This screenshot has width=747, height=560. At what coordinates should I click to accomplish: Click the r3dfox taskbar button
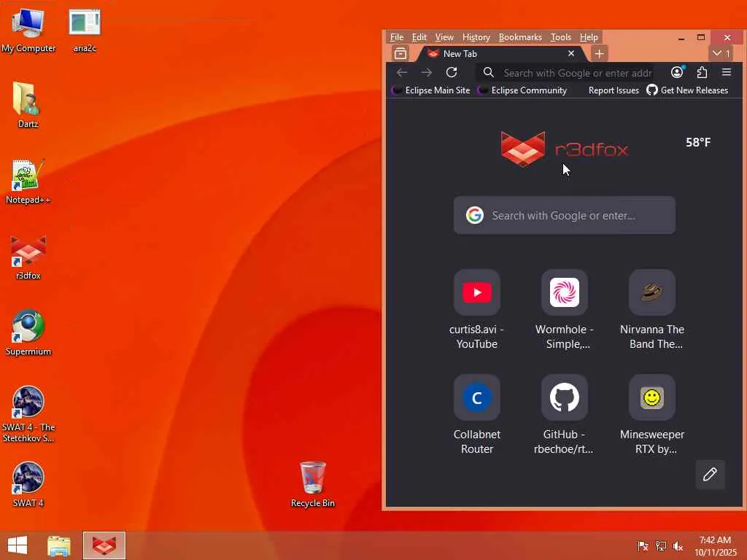pos(104,545)
